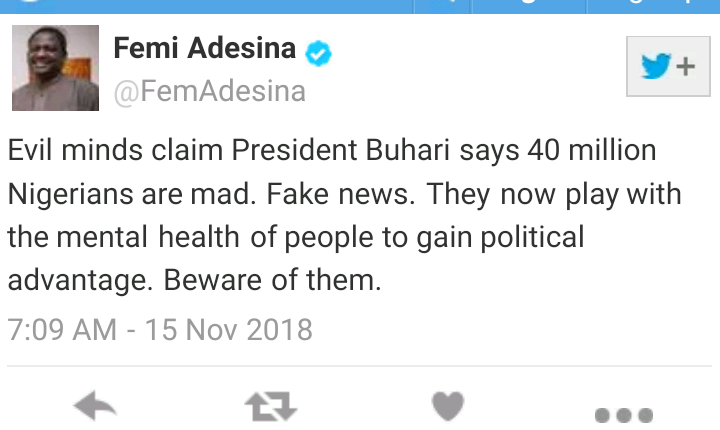The height and width of the screenshot is (430, 720).
Task: Open the Femi Adesina display name link
Action: point(205,48)
